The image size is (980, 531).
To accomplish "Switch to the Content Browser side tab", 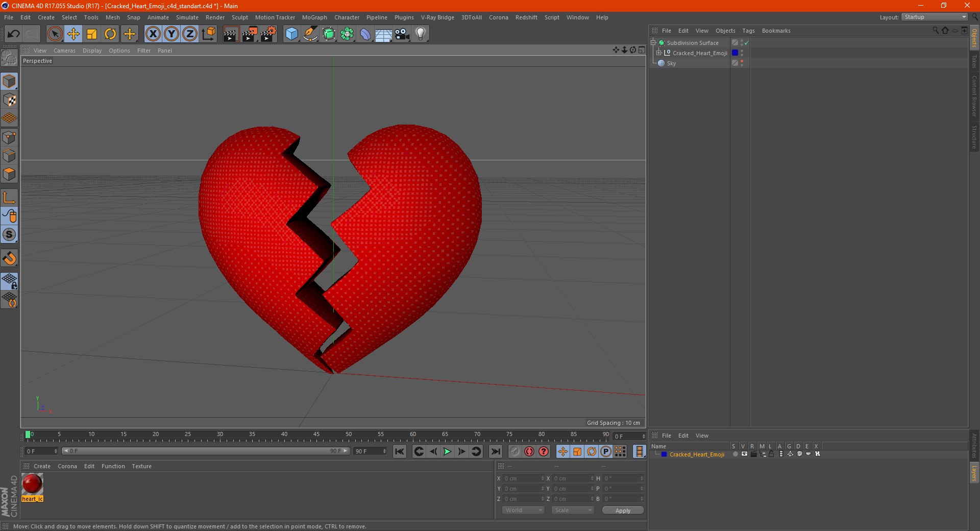I will (974, 95).
